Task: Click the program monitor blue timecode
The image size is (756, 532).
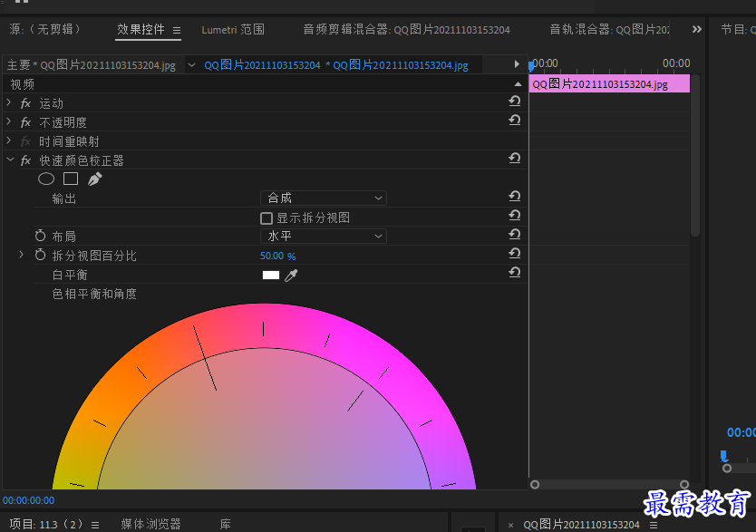Action: point(741,432)
